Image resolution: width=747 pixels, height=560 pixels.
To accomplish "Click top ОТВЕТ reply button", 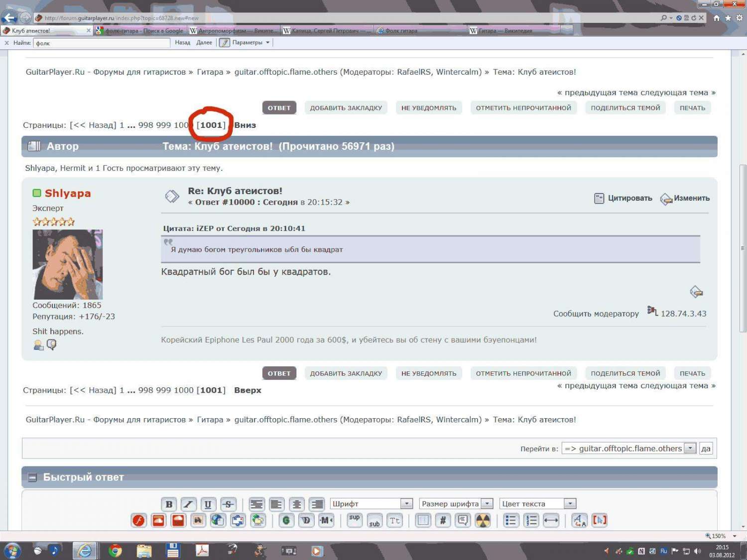I will click(x=279, y=108).
